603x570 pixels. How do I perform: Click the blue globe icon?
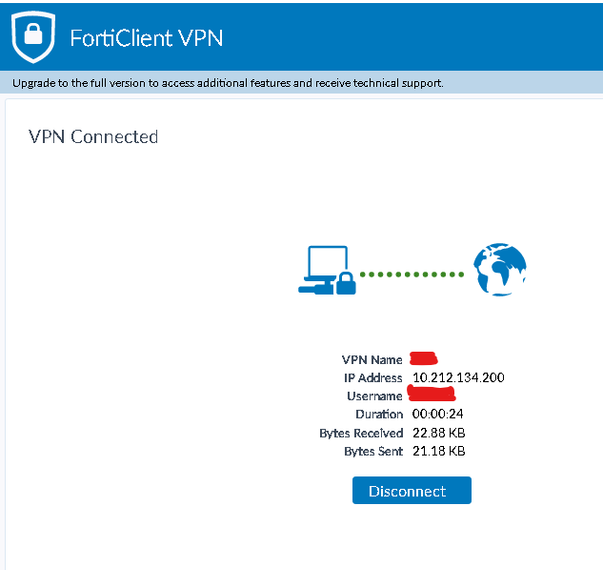(x=500, y=270)
